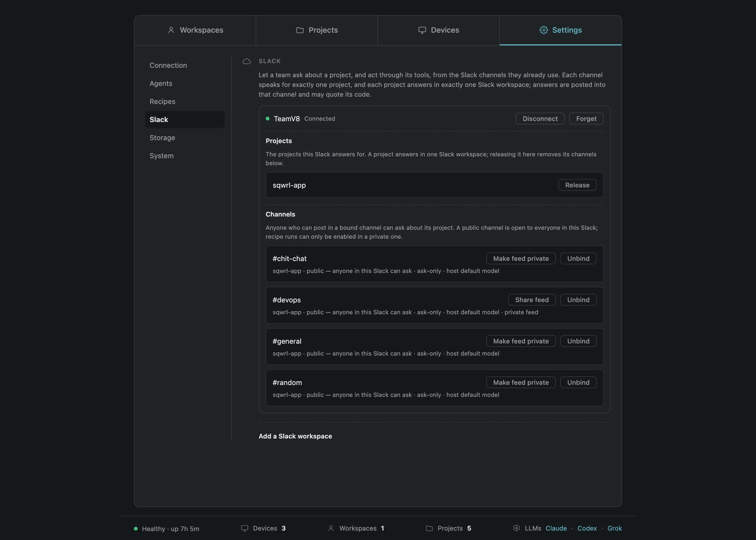Unbind the #general channel
Screen dimensions: 756x540
[x=578, y=341]
